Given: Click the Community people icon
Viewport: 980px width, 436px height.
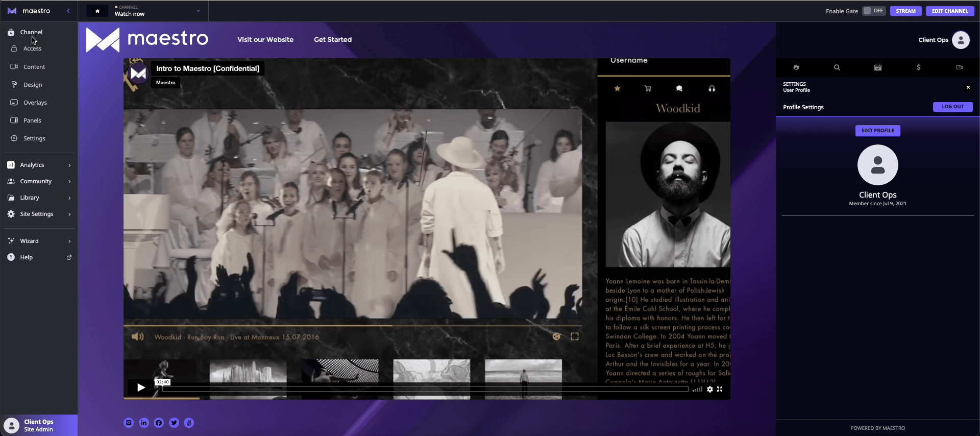Looking at the screenshot, I should 11,181.
